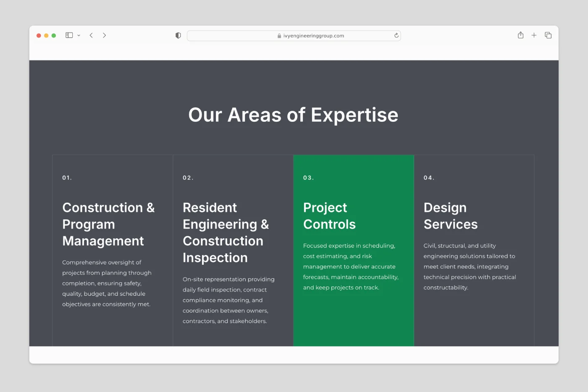
Task: Open Resident Engineering & Construction Inspection heading
Action: tap(226, 232)
